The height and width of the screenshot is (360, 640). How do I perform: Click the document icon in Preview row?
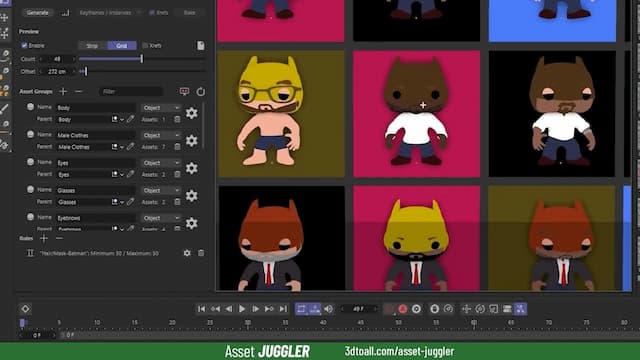(200, 45)
